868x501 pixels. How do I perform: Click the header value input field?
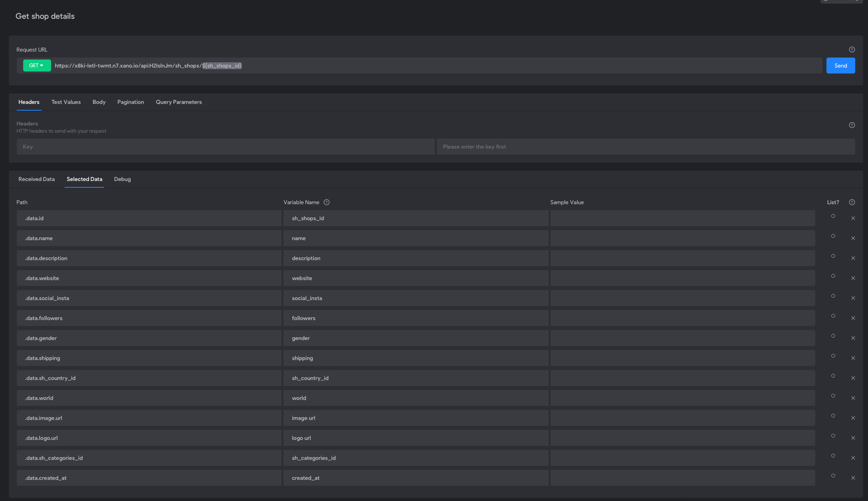pyautogui.click(x=646, y=147)
